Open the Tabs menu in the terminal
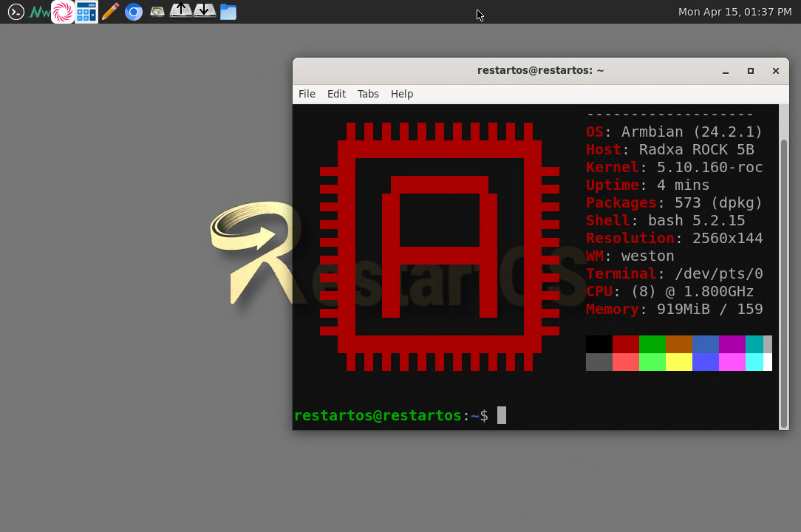The height and width of the screenshot is (532, 801). pyautogui.click(x=368, y=94)
